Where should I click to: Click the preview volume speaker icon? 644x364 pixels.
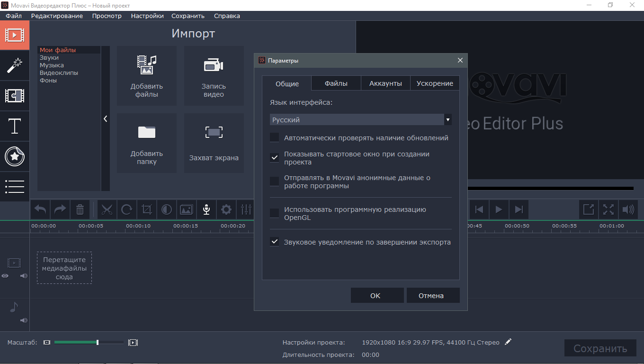(628, 209)
